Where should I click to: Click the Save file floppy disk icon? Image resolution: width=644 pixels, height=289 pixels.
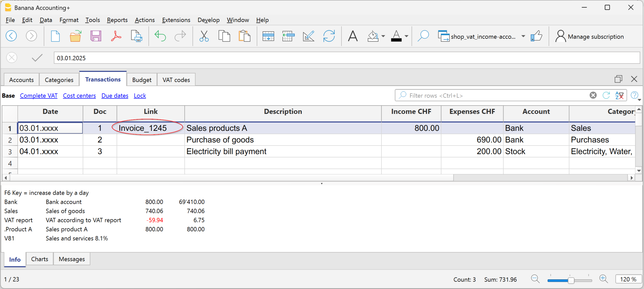[x=95, y=36]
